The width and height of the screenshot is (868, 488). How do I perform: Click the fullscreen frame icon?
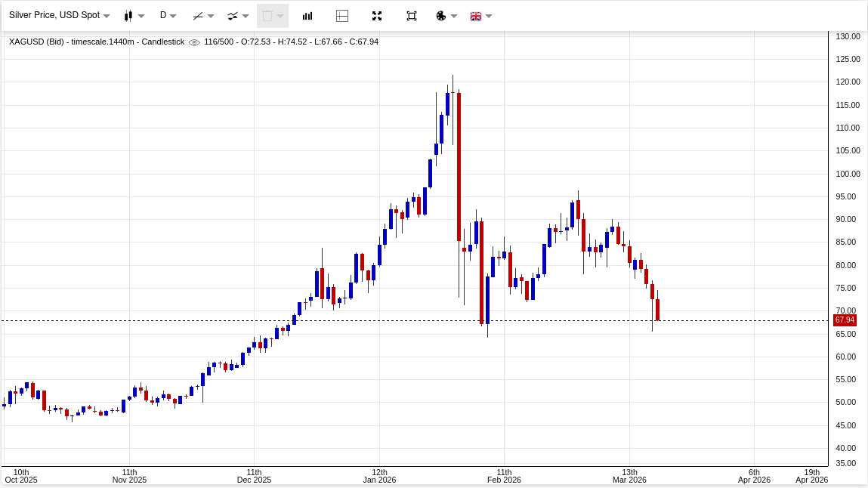(411, 16)
